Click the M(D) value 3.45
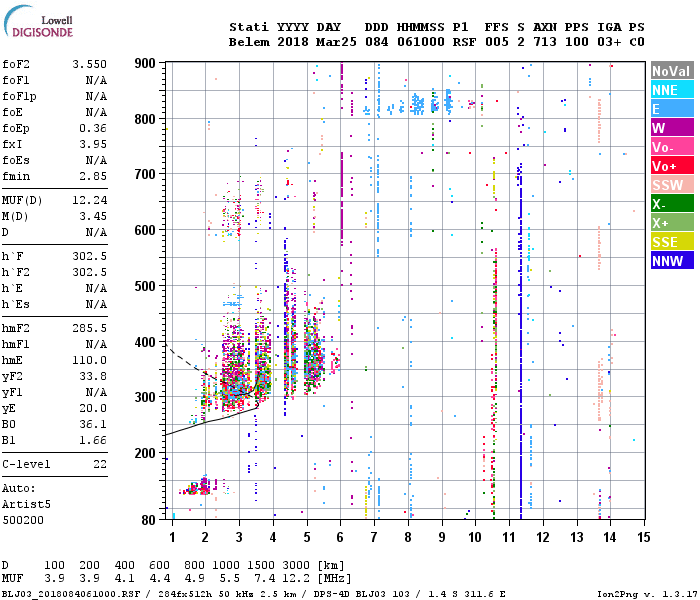 coord(93,216)
